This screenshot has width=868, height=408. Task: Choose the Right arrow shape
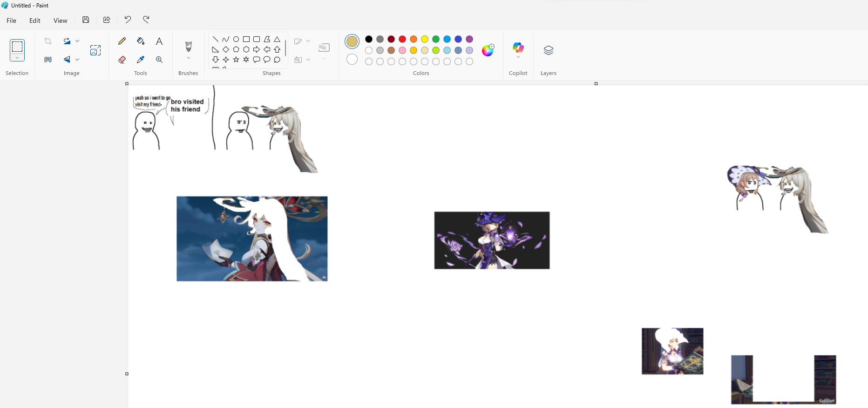257,49
